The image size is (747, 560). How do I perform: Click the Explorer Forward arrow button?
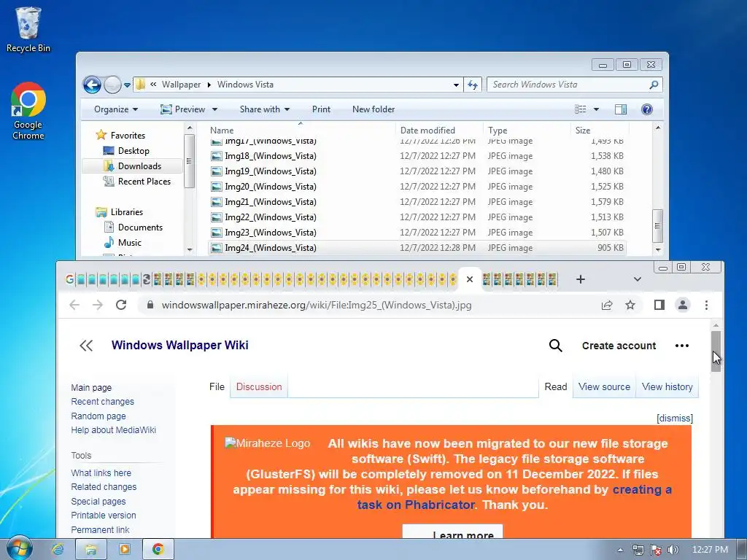coord(112,85)
